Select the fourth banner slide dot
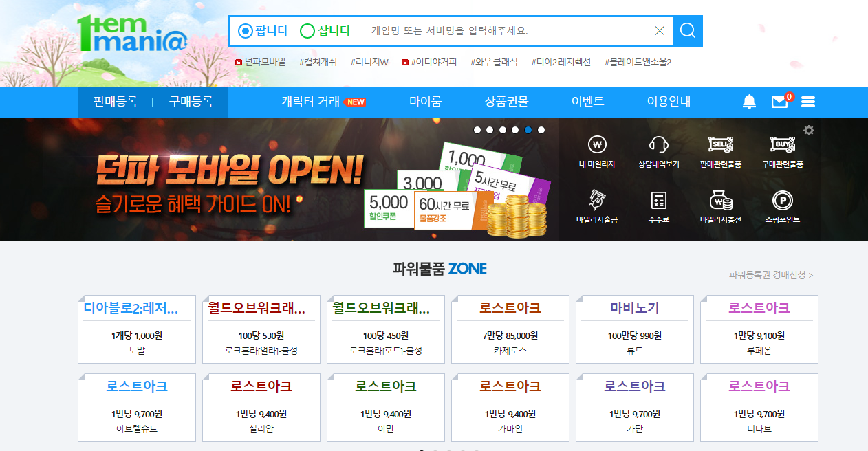Screen dimensions: 868x451 click(x=515, y=130)
